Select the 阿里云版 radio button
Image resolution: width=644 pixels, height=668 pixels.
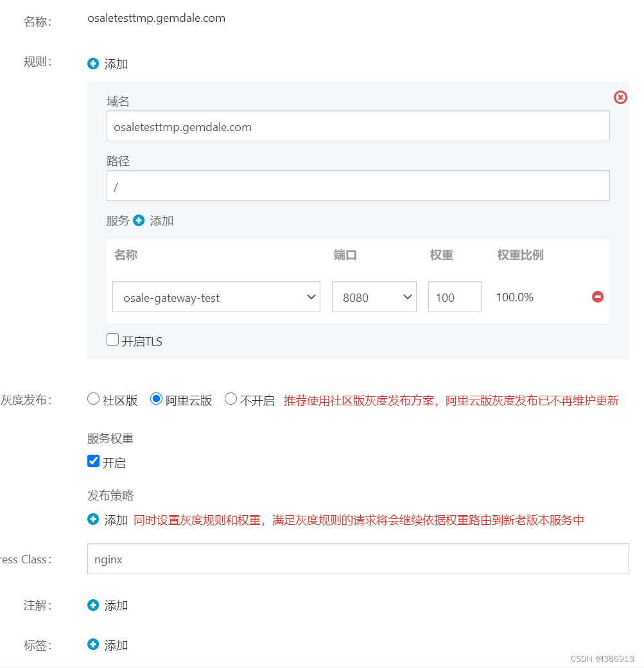156,399
